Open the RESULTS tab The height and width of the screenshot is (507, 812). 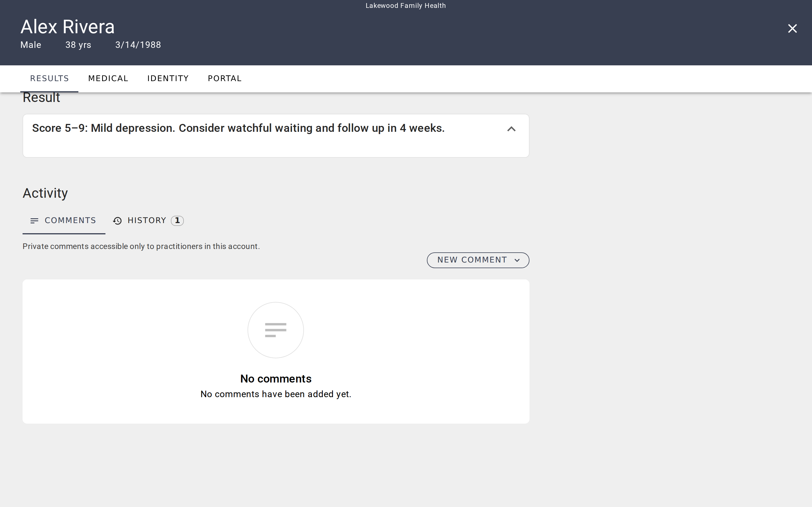click(x=49, y=78)
